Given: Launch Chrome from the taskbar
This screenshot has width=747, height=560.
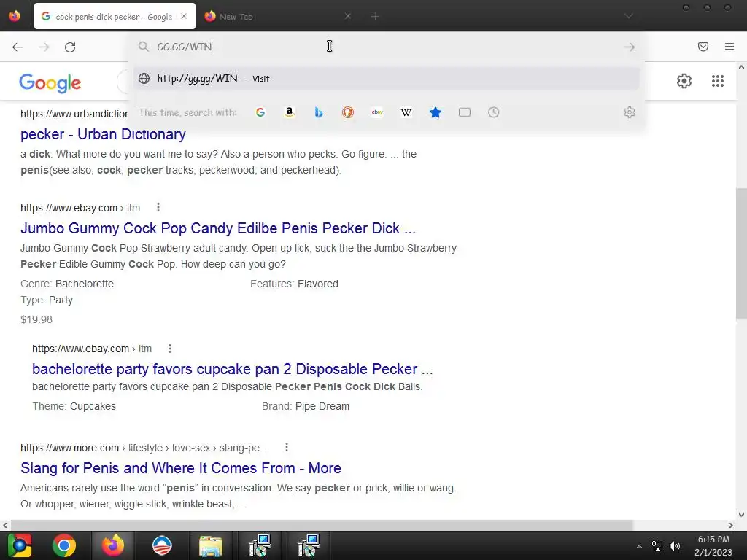Looking at the screenshot, I should click(x=64, y=545).
